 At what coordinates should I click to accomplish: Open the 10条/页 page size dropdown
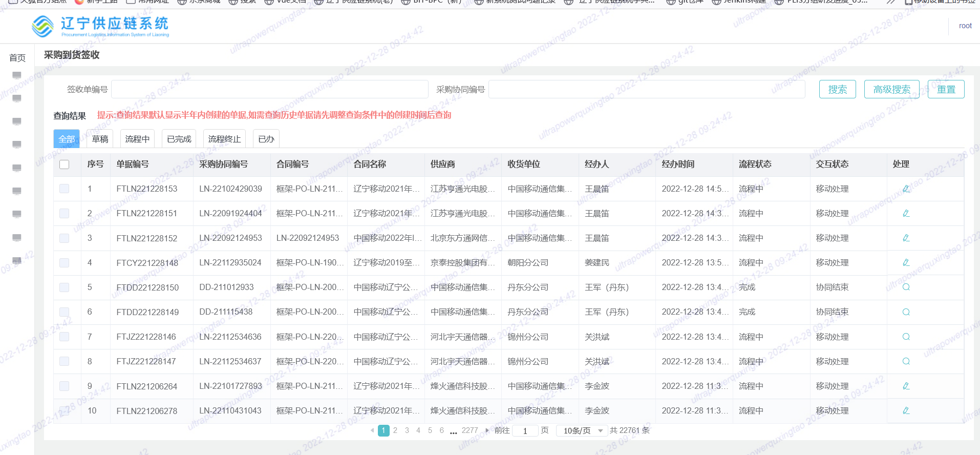(x=582, y=430)
